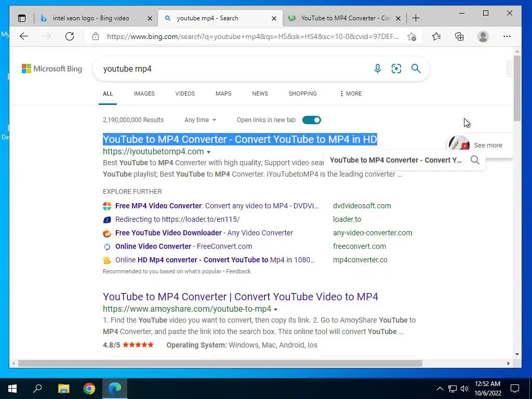
Task: Open the browser profile avatar
Action: [483, 36]
